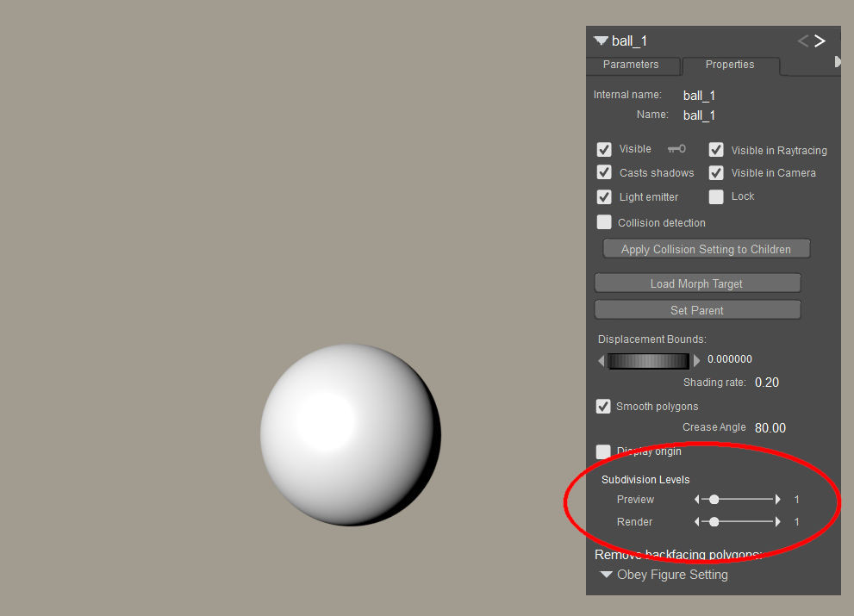
Task: Click the Load Morph Target button
Action: (x=697, y=283)
